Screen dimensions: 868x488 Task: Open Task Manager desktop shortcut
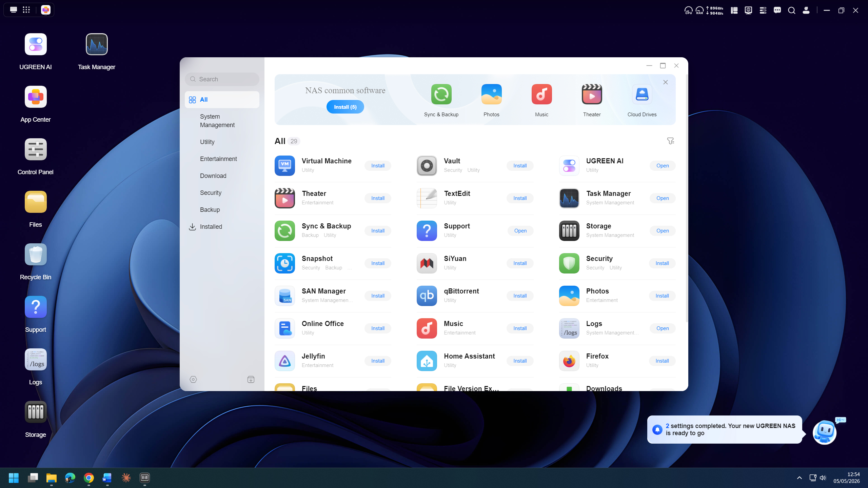pyautogui.click(x=97, y=44)
